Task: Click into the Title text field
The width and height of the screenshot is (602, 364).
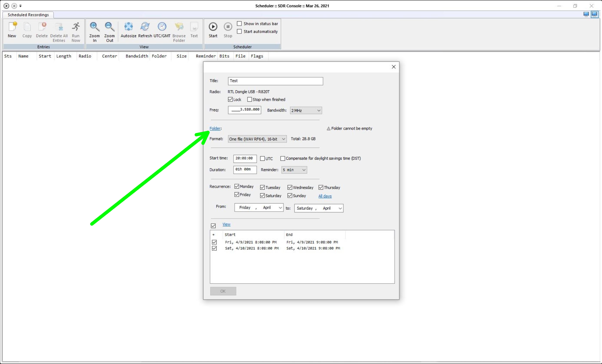Action: (275, 81)
